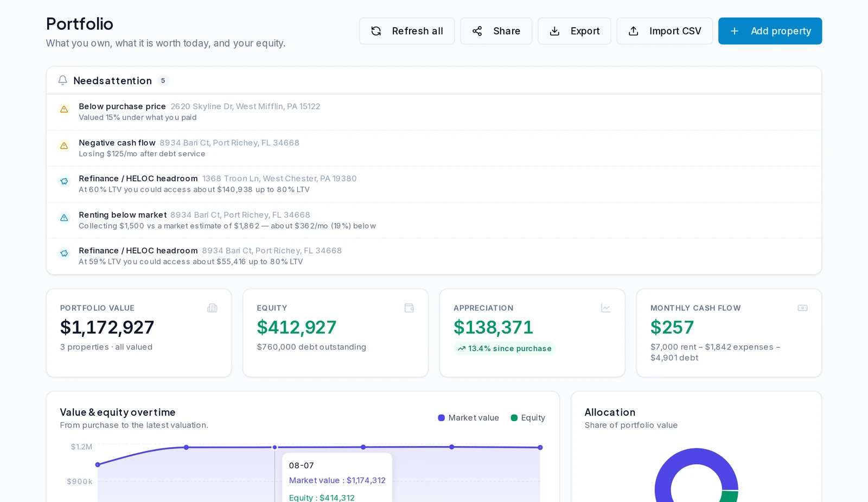Open the "Below purchase price" alert title

click(122, 106)
